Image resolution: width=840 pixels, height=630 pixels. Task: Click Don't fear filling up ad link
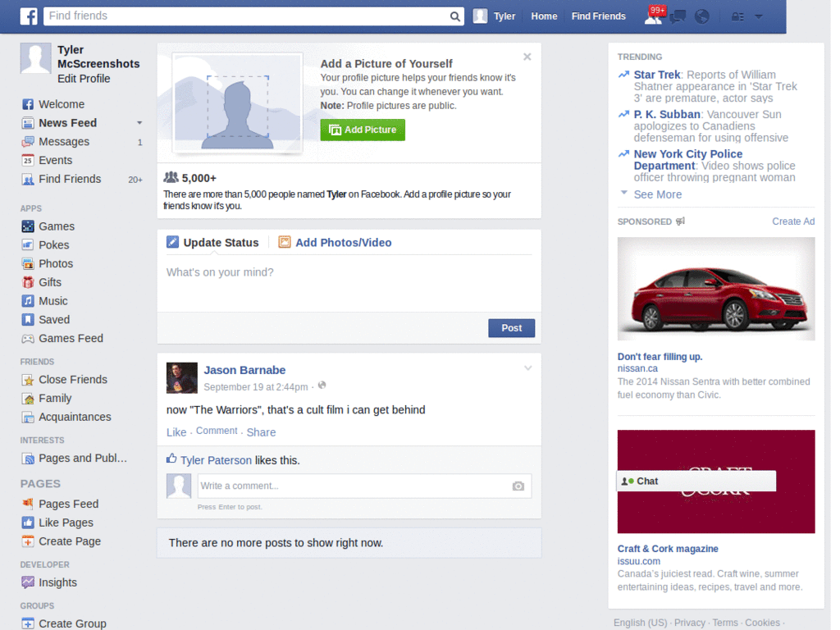click(660, 357)
